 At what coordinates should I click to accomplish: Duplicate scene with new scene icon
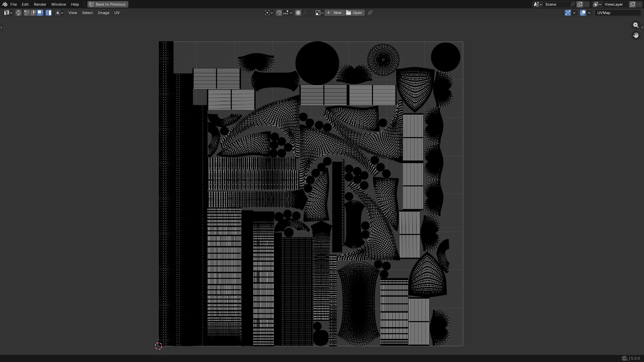(580, 4)
